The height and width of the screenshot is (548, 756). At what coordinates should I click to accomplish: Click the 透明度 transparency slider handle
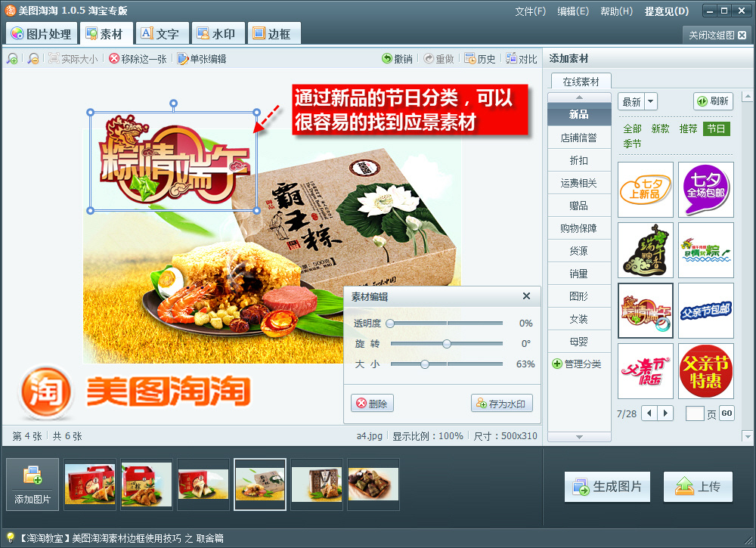tap(390, 324)
